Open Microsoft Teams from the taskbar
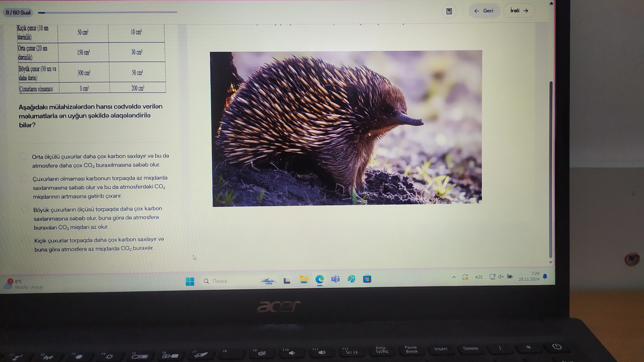Image resolution: width=644 pixels, height=362 pixels. click(335, 279)
